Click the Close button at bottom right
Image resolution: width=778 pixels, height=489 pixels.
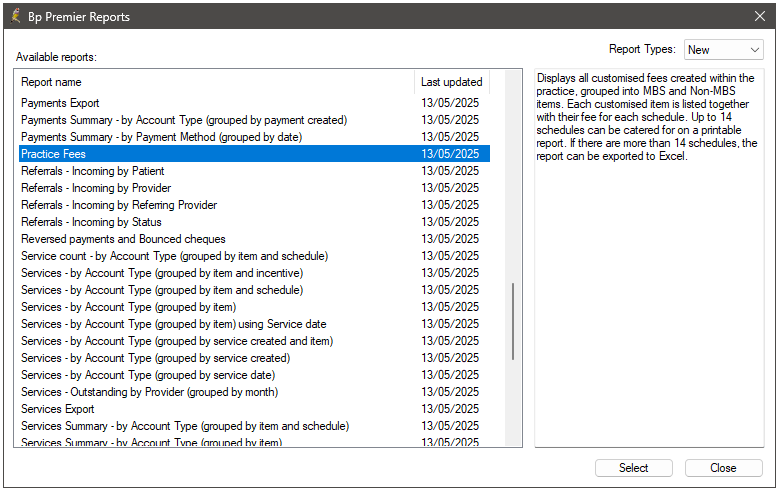[x=723, y=468]
